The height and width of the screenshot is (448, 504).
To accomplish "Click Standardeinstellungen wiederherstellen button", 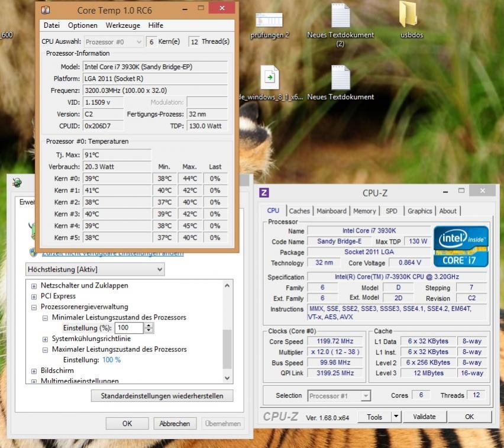I will point(162,395).
